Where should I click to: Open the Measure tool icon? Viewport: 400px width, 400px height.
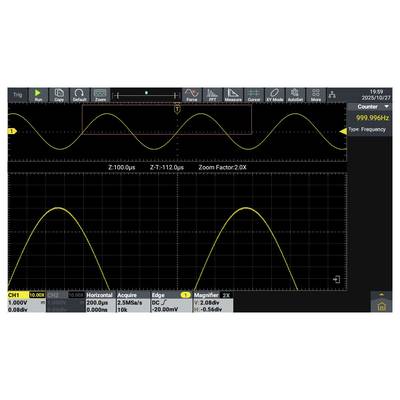(233, 95)
